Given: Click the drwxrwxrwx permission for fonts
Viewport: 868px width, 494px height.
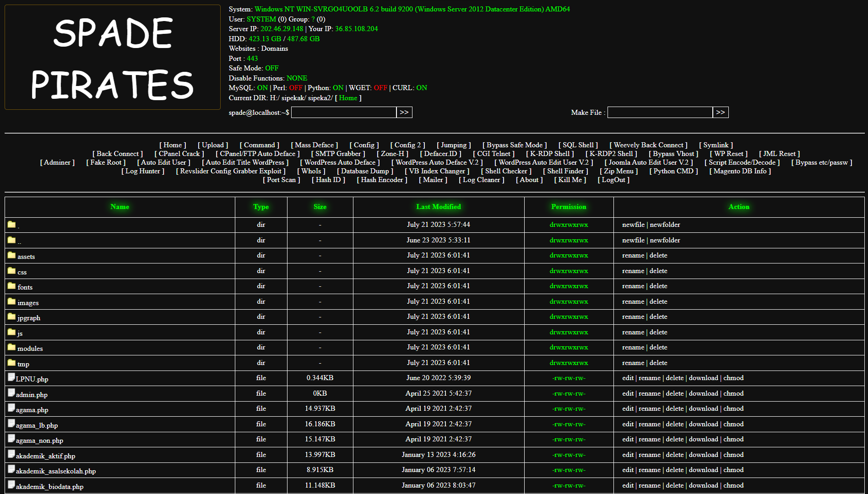Looking at the screenshot, I should pos(569,286).
